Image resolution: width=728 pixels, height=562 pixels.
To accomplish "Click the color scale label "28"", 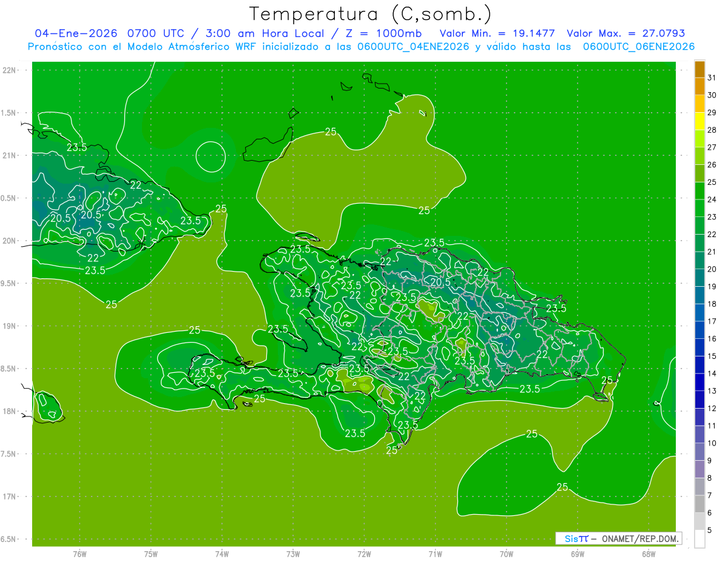I will pyautogui.click(x=712, y=130).
